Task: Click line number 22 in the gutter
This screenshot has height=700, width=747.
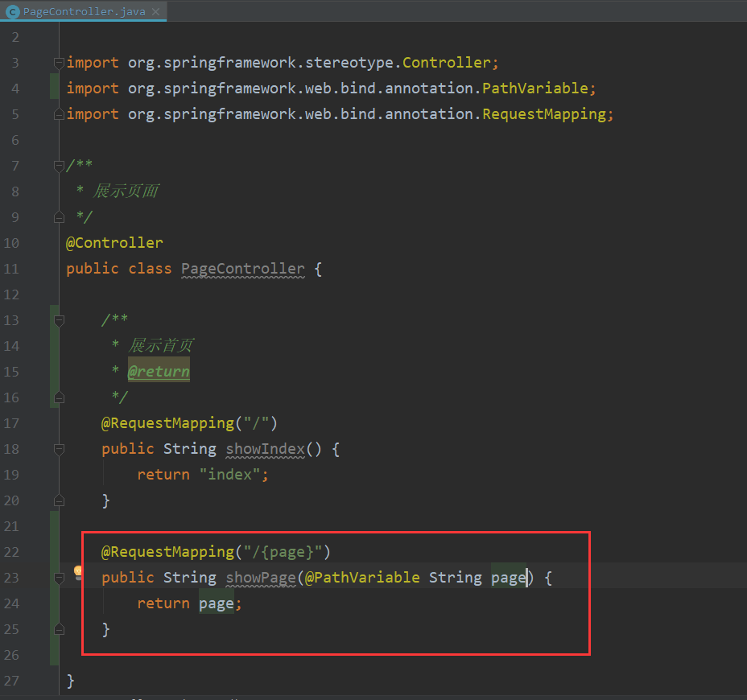Action: tap(11, 552)
